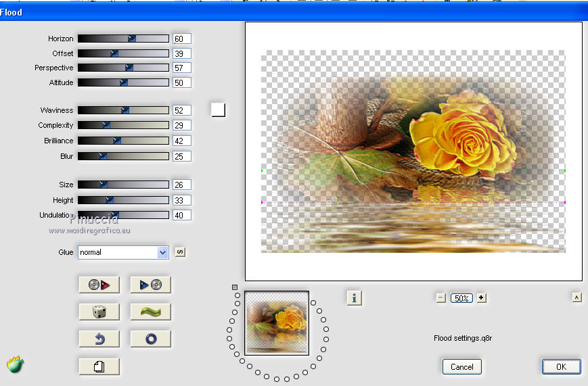Image resolution: width=588 pixels, height=386 pixels.
Task: Click the 'Flood settings.q8r' text
Action: [x=463, y=338]
